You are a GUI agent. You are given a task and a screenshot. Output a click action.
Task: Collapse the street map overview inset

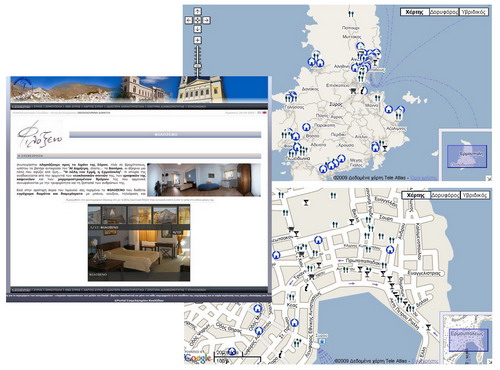[489, 362]
